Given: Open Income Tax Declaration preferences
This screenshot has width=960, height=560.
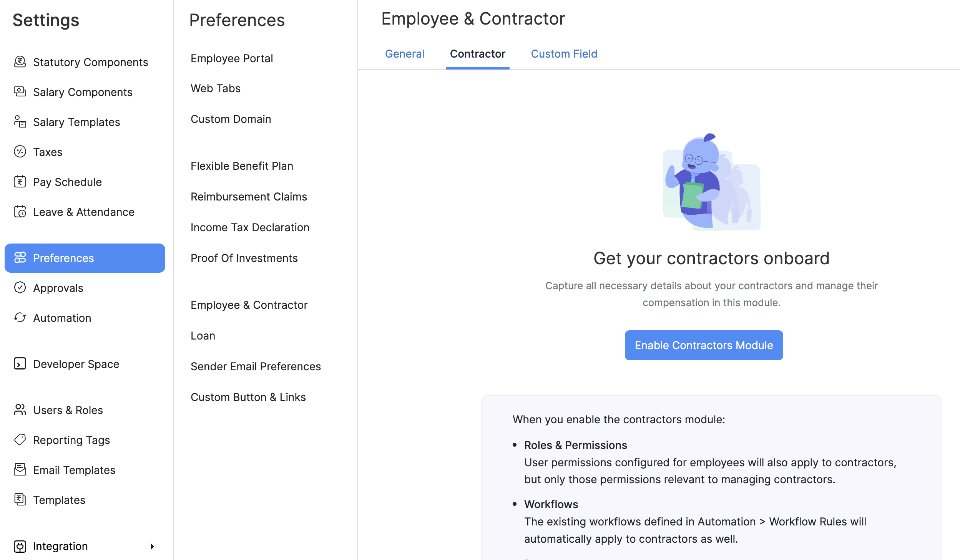Looking at the screenshot, I should coord(250,227).
